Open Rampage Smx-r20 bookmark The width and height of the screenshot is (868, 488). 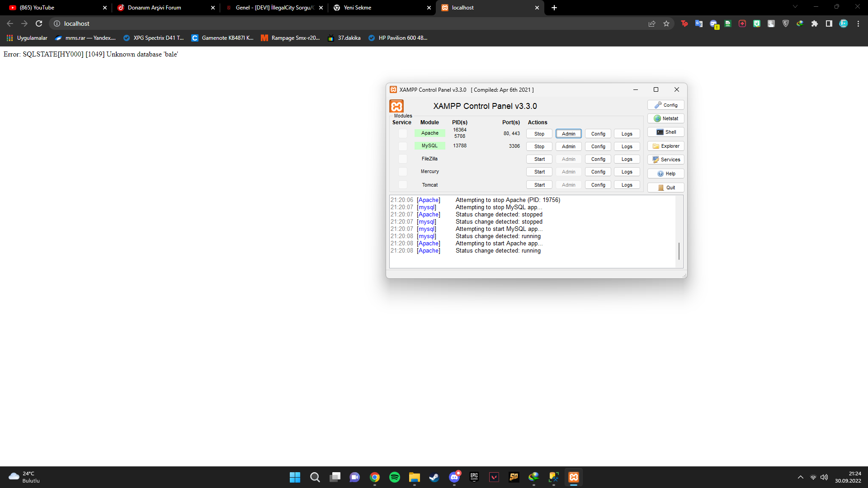pyautogui.click(x=291, y=38)
